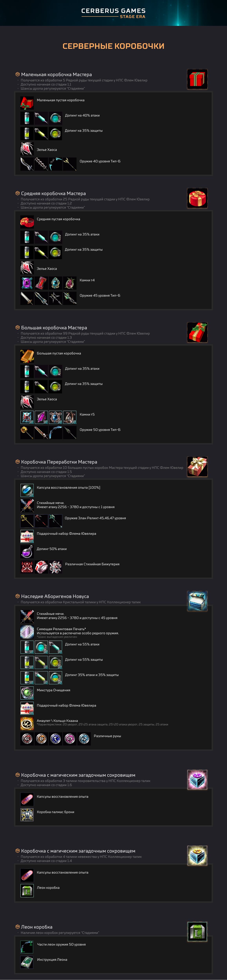Click the Зелье Хаоса icon in the Маленькая коробочка section
The image size is (227, 980).
[x=27, y=149]
